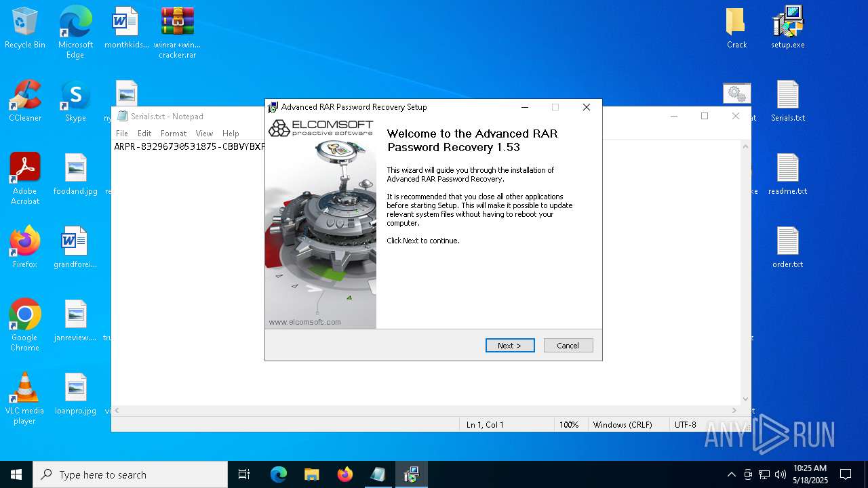This screenshot has height=488, width=868.
Task: Launch the Adobe Acrobat desktop shortcut
Action: [x=25, y=179]
